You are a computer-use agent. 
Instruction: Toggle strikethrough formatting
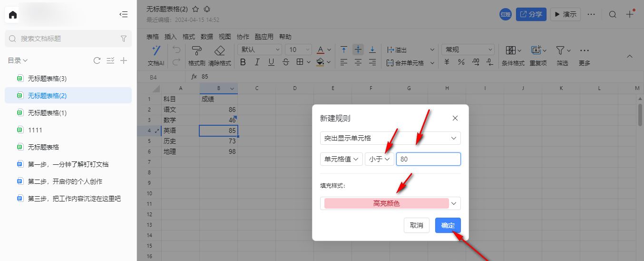tap(285, 62)
